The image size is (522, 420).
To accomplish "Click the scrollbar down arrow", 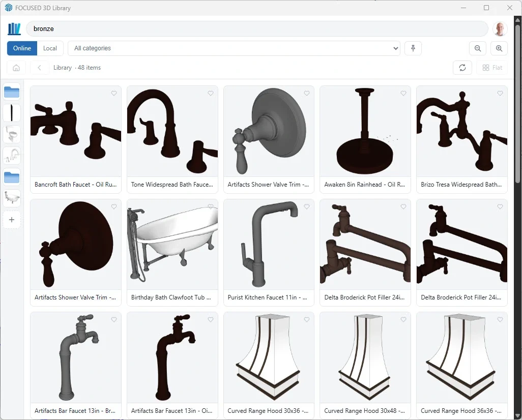I will (x=517, y=416).
